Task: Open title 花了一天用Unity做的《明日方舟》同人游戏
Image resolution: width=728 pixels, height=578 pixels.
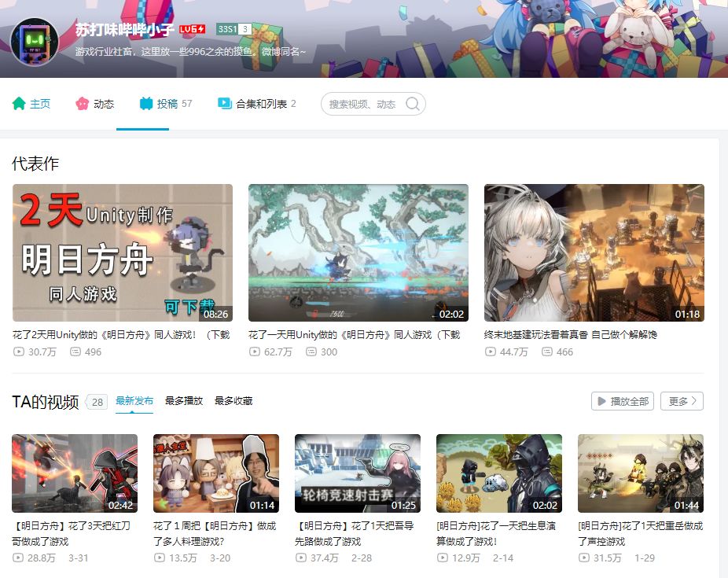Action: [355, 335]
